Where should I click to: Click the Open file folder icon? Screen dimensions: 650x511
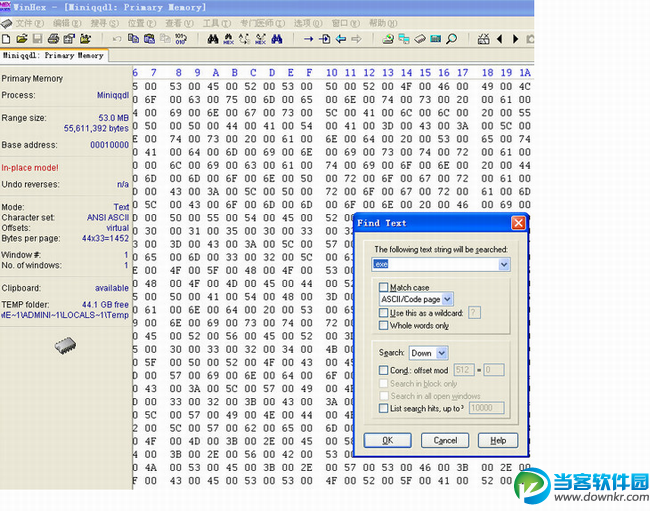(22, 39)
